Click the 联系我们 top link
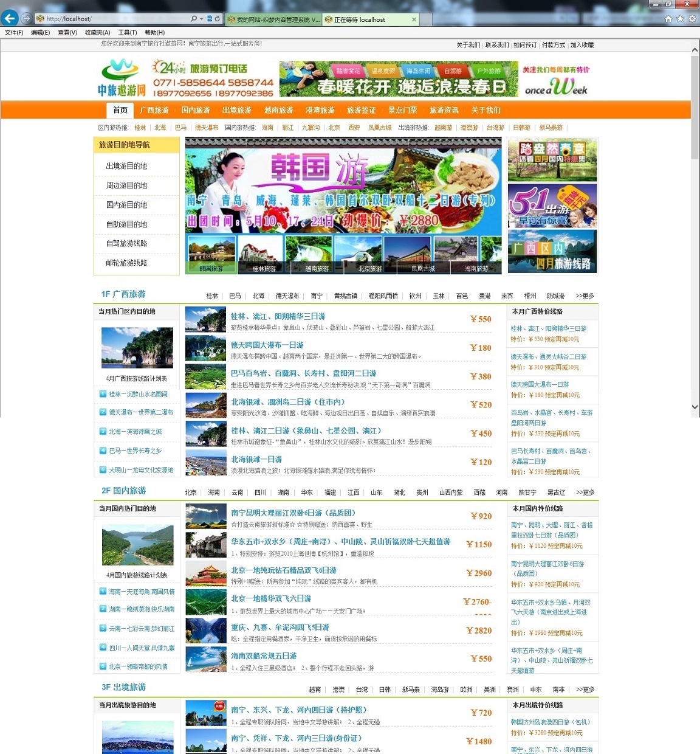Viewport: 700px width, 754px height. pyautogui.click(x=496, y=45)
